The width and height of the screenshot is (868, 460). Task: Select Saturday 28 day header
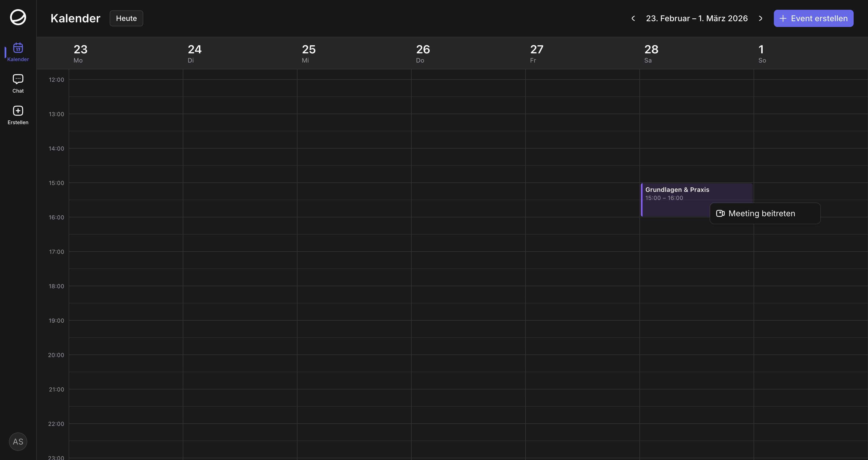click(x=651, y=53)
